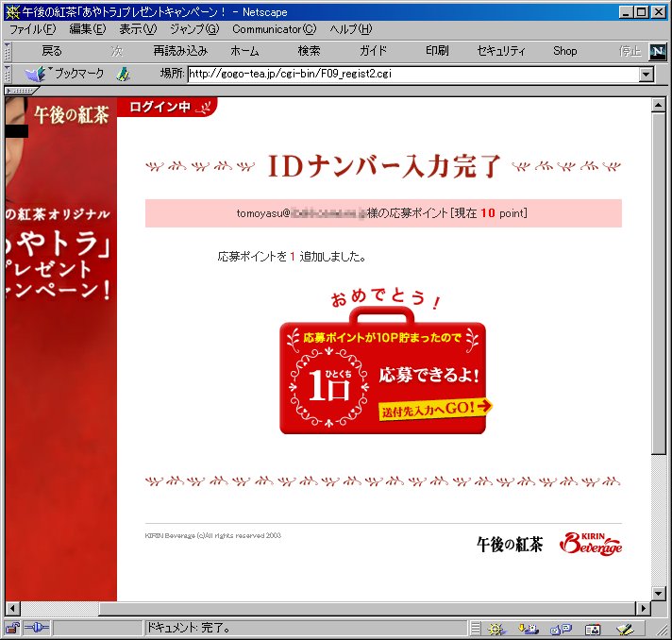This screenshot has height=640, width=672.
Task: Click in the URL location field
Action: 413,75
